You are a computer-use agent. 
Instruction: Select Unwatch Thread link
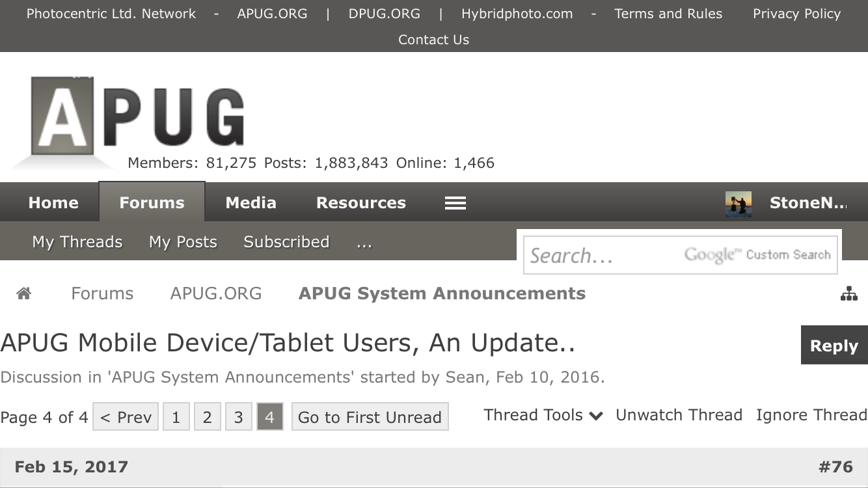click(x=679, y=415)
